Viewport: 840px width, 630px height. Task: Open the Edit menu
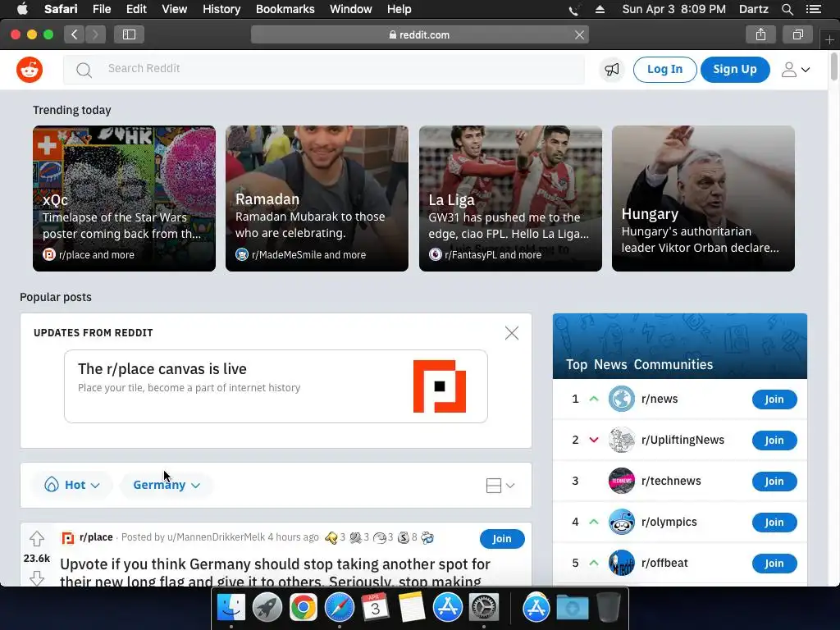click(x=137, y=9)
